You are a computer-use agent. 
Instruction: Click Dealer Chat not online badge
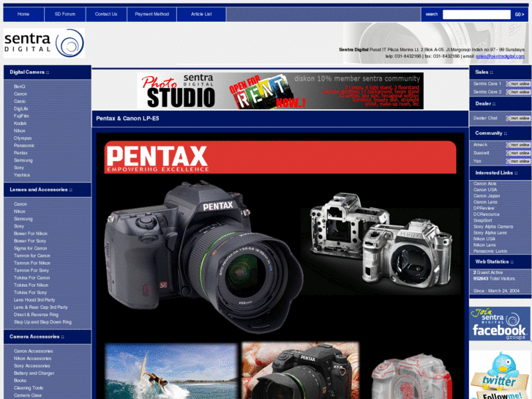tap(518, 118)
